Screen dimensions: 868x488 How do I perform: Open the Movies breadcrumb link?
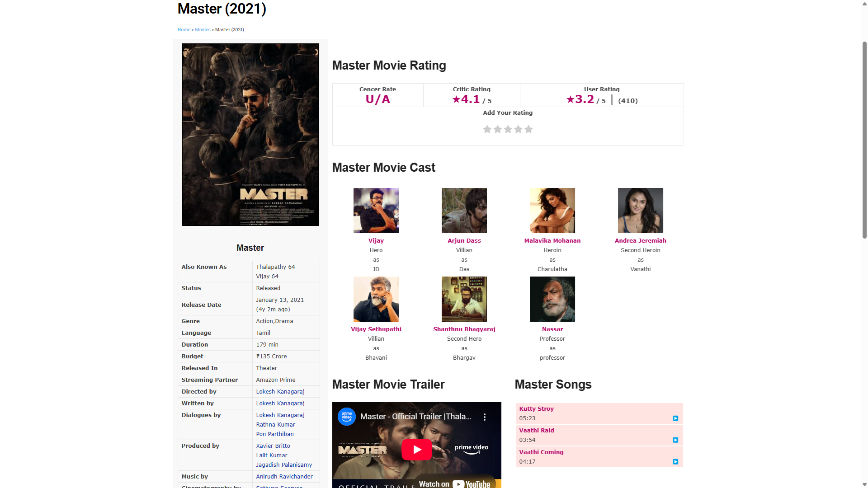pyautogui.click(x=203, y=30)
